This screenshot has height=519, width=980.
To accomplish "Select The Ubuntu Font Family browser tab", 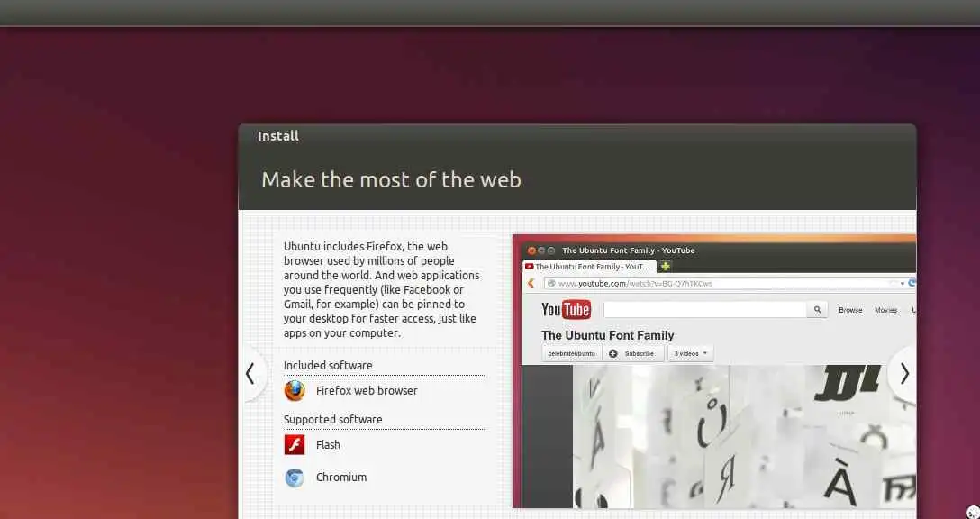I will pos(589,267).
